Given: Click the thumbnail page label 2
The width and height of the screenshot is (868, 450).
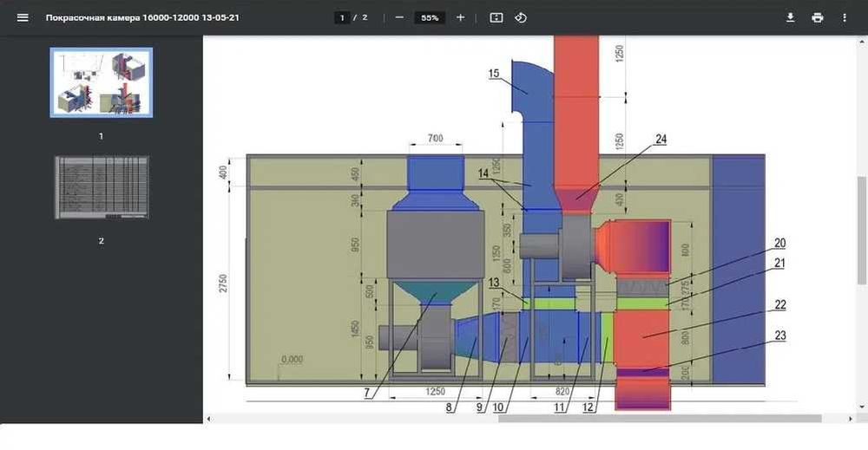Looking at the screenshot, I should (x=101, y=240).
